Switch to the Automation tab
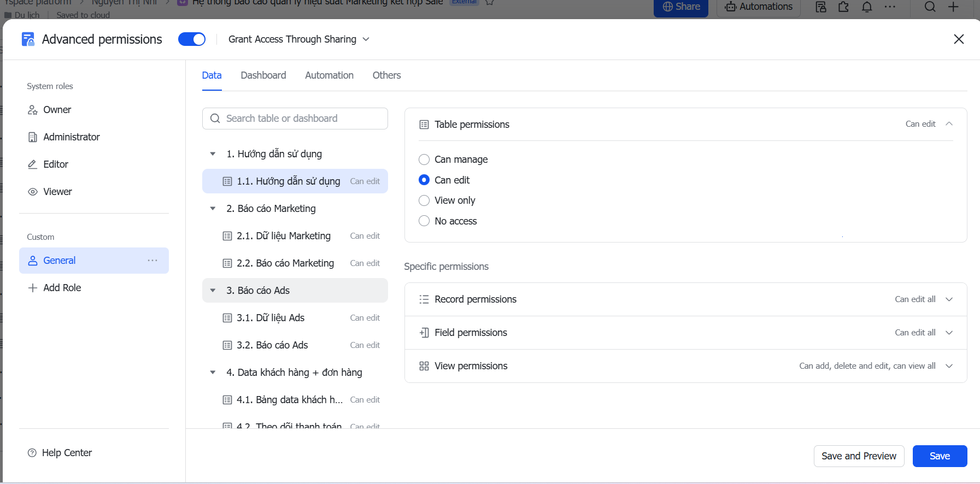The height and width of the screenshot is (484, 980). pyautogui.click(x=329, y=75)
